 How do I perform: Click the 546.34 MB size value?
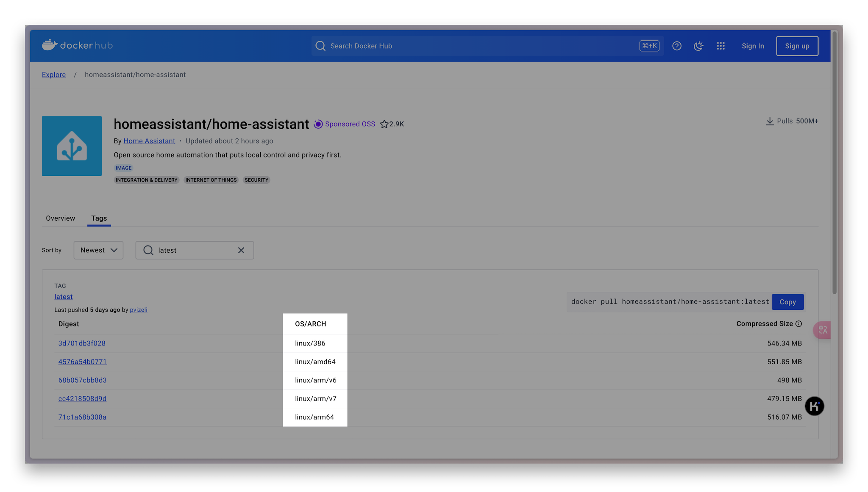[x=785, y=343]
